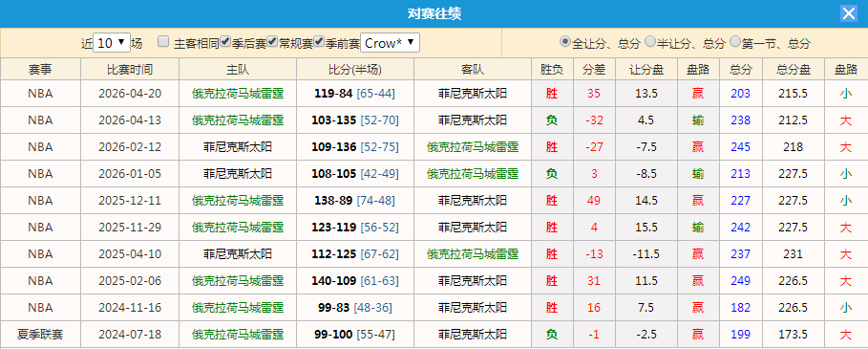Image resolution: width=868 pixels, height=349 pixels.
Task: Open the Crow* odds company dropdown
Action: 390,43
